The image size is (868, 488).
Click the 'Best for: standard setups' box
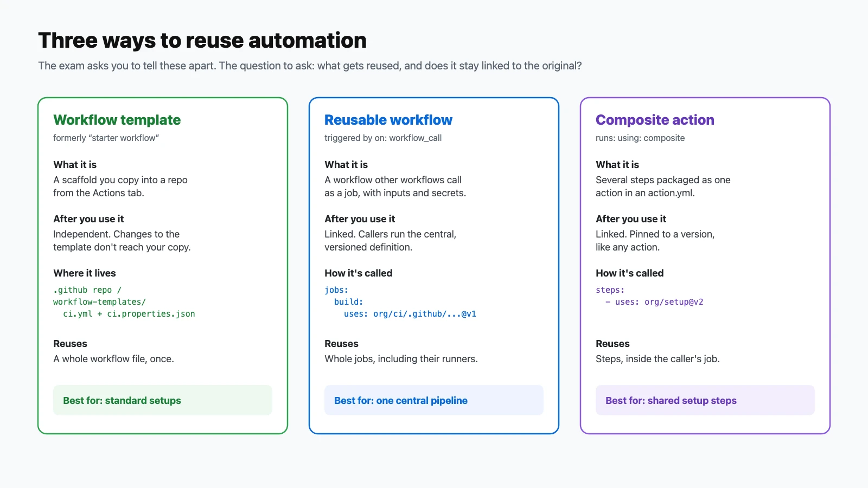point(163,400)
